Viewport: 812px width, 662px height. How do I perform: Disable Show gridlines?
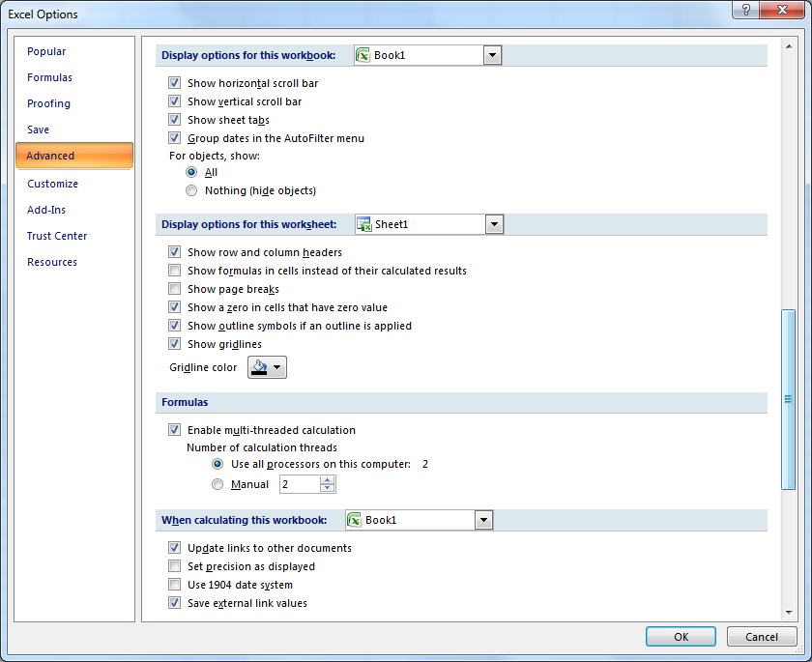click(x=175, y=344)
